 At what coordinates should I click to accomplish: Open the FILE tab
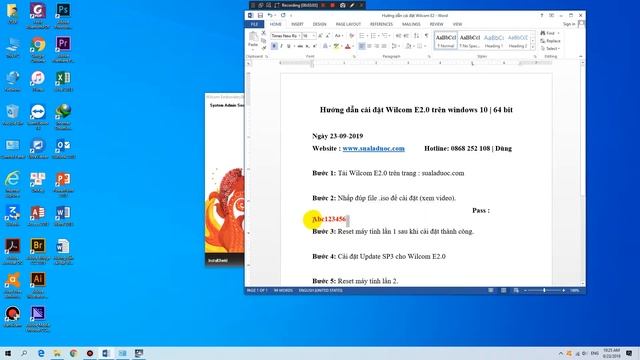coord(254,24)
